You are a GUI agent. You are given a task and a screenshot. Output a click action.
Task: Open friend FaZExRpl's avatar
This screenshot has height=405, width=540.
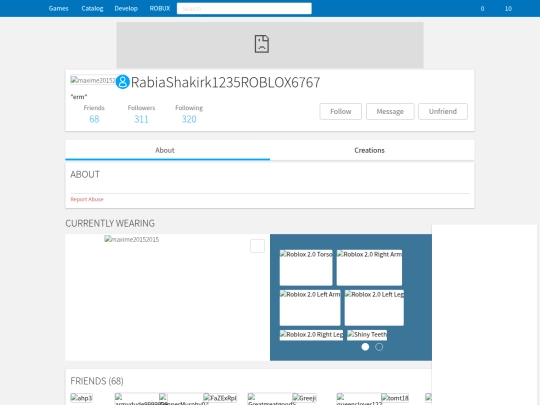click(220, 398)
